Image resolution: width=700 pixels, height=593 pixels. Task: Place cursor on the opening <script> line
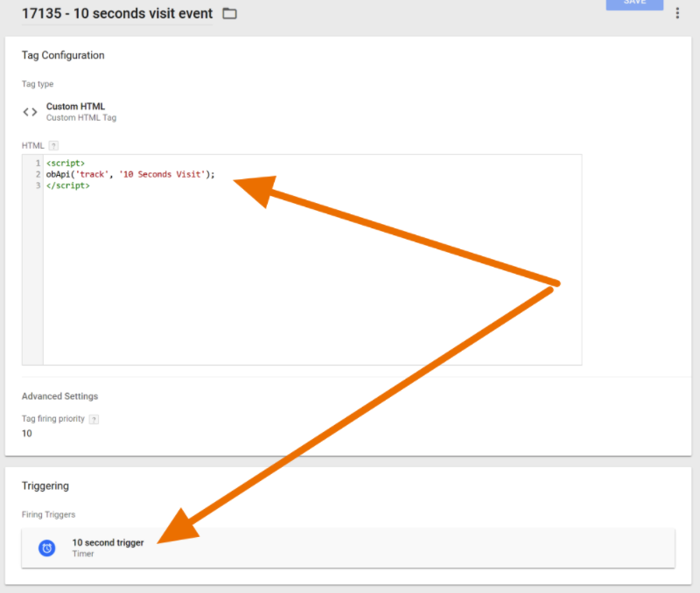click(66, 164)
